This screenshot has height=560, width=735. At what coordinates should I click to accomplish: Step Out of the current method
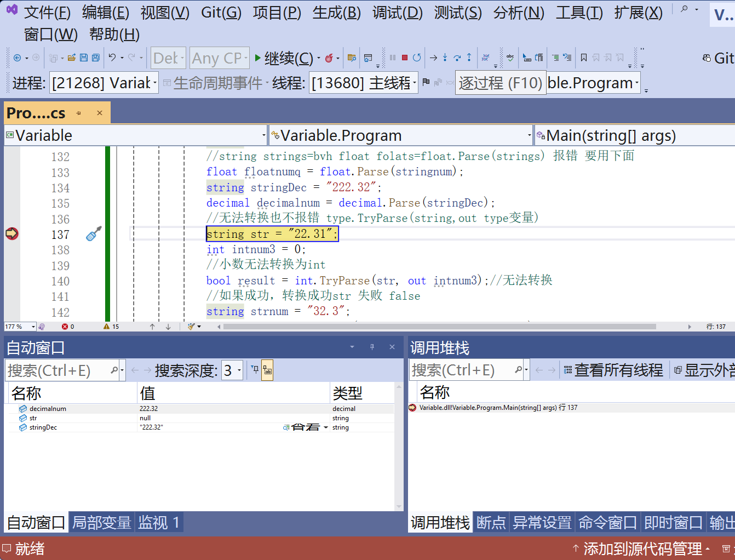pos(469,57)
